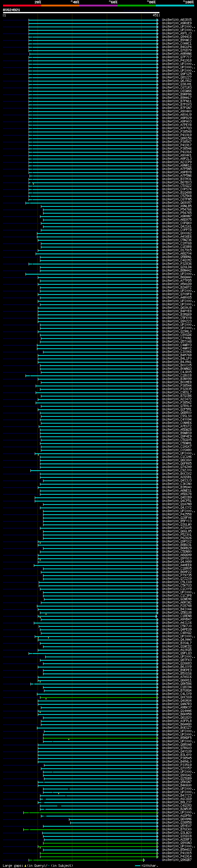Click label UniRef100_A9RHN6
Screen dimensions: 197x868
[x=177, y=54]
